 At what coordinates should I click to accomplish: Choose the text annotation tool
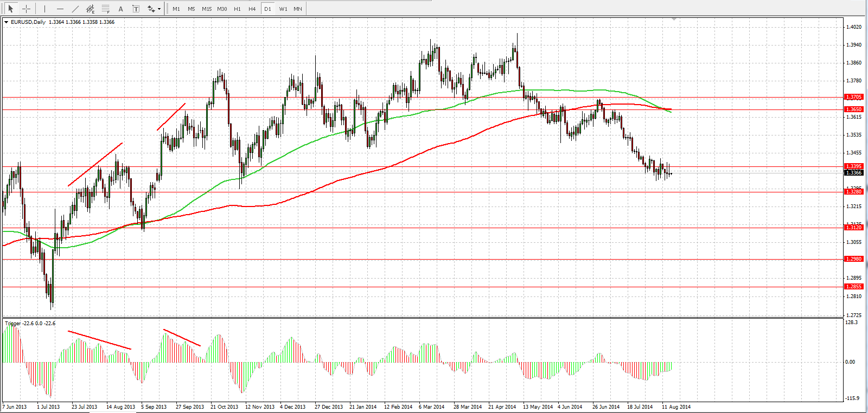[120, 9]
